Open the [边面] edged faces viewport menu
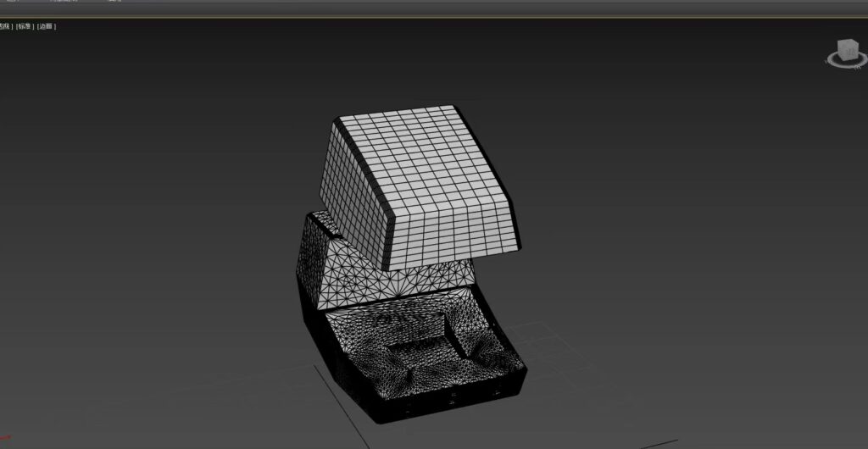Screen dimensions: 868x449 point(47,26)
